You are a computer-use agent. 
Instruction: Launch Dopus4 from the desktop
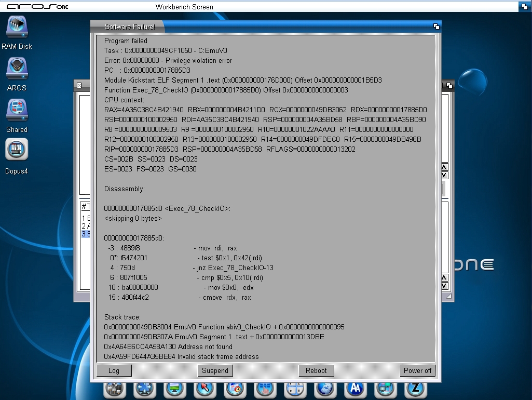click(x=17, y=152)
